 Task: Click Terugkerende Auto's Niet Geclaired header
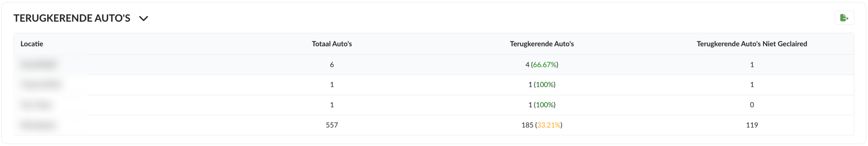(x=751, y=44)
